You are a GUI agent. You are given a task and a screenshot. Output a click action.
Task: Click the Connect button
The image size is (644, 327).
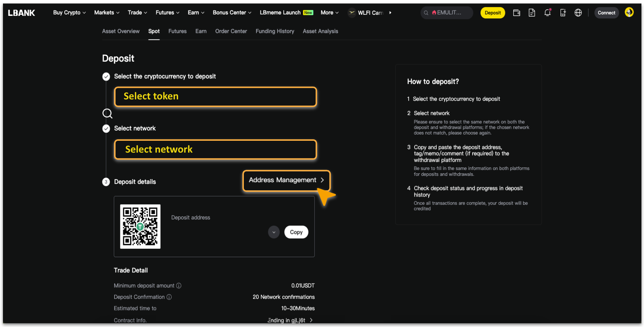tap(607, 13)
